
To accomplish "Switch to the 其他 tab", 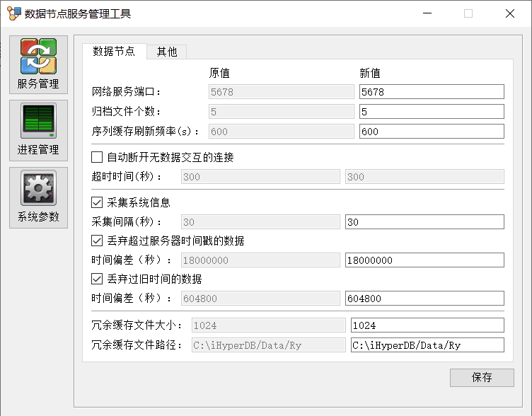I will (x=167, y=52).
